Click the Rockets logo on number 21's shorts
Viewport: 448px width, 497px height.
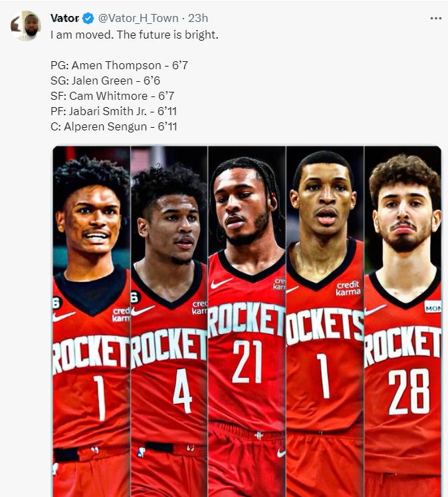[259, 435]
